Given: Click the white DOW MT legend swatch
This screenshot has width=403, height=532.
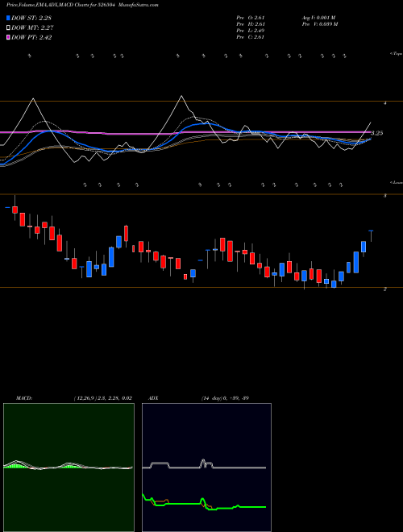Looking at the screenshot, I should 9,28.
